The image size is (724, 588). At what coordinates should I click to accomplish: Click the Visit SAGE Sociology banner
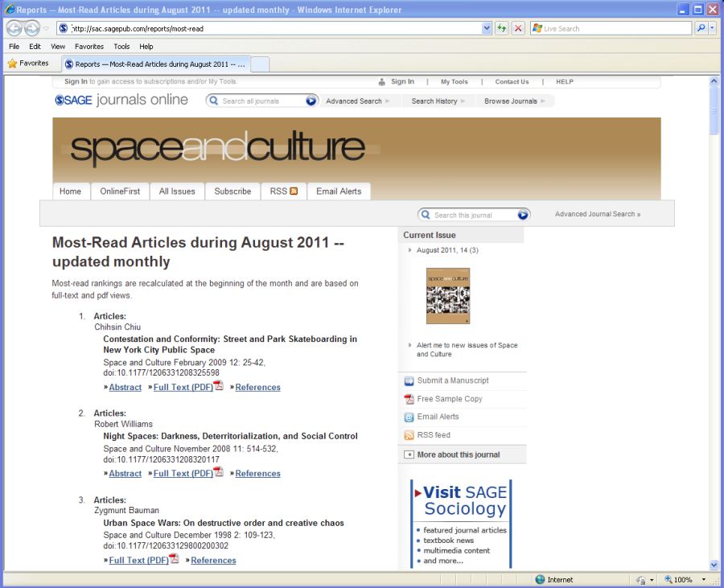tap(461, 524)
